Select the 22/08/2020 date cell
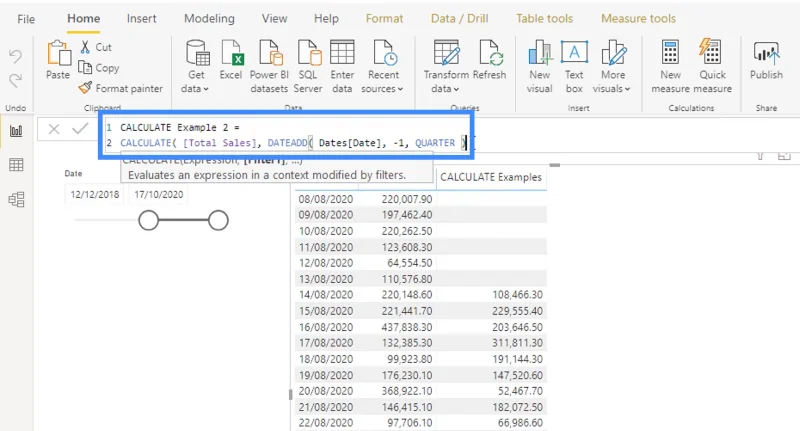 (326, 423)
